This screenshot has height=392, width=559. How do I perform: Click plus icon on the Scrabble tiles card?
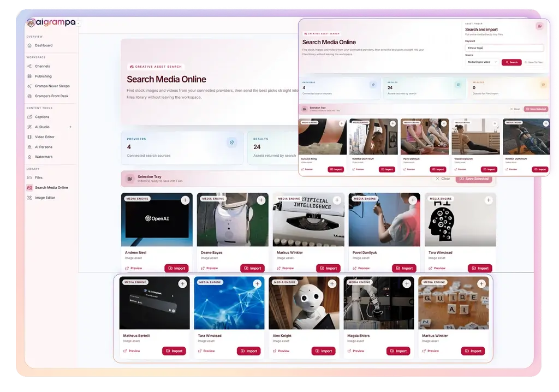click(x=481, y=284)
